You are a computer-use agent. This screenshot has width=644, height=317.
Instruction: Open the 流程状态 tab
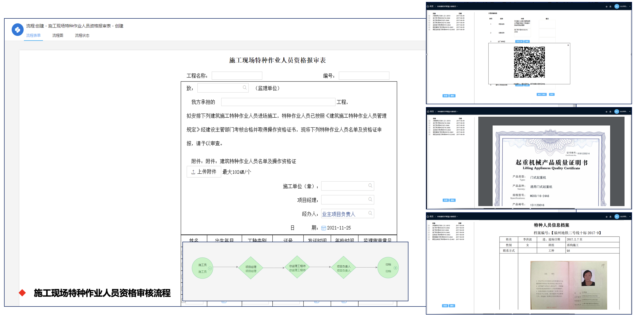(x=82, y=35)
